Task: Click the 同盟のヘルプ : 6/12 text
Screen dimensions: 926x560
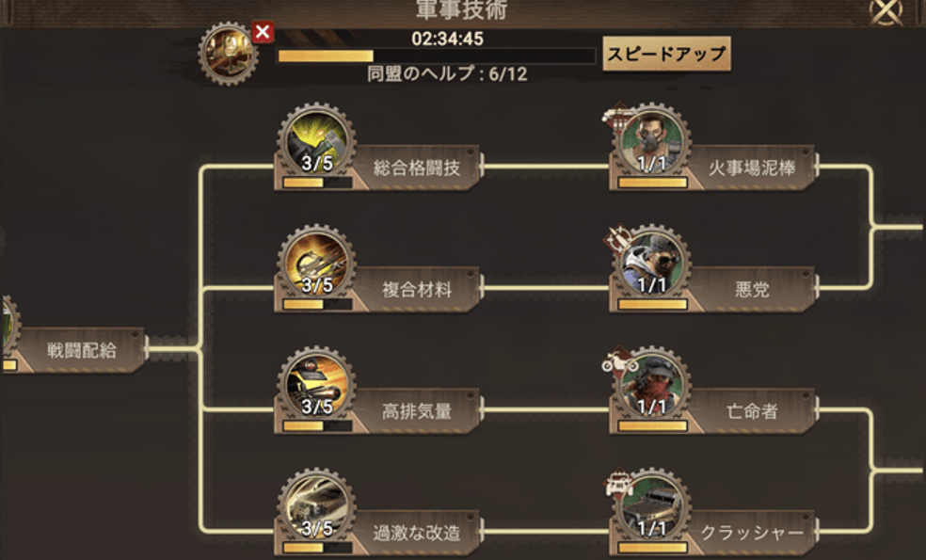Action: click(447, 74)
